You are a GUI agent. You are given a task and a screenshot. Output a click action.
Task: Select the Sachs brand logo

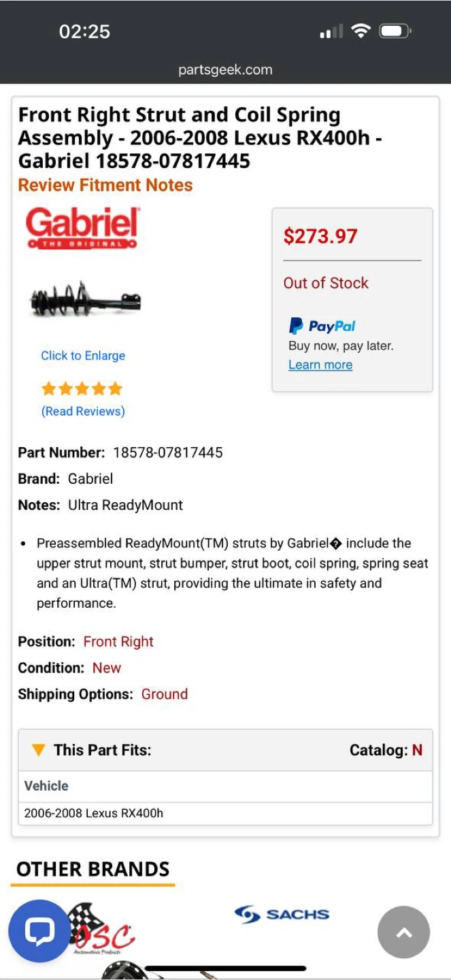tap(282, 914)
